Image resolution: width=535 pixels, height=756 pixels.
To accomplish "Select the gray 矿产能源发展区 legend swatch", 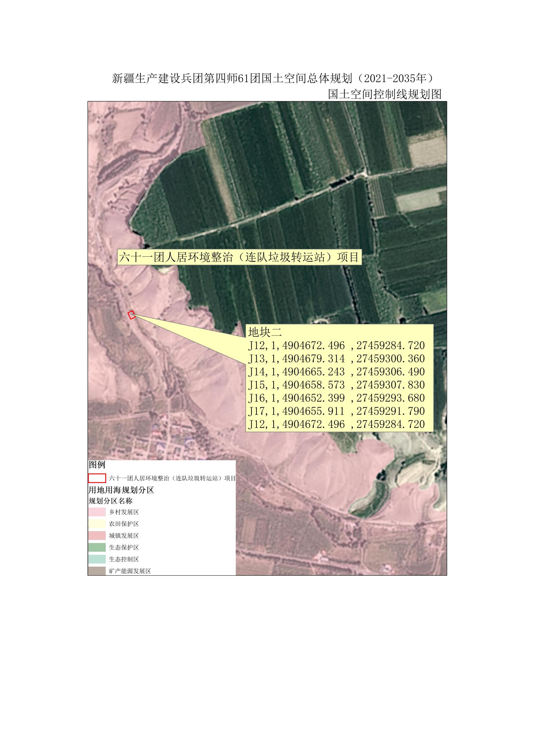I will (x=97, y=570).
